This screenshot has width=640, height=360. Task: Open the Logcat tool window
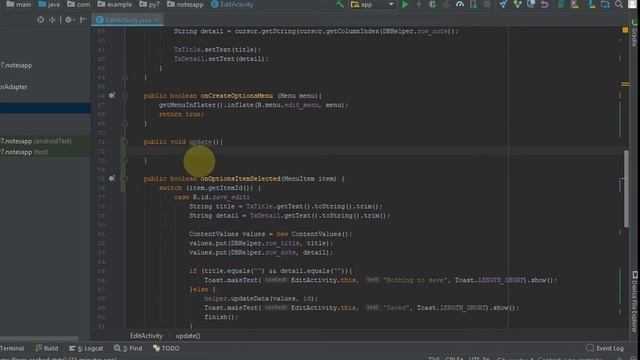pyautogui.click(x=86, y=348)
